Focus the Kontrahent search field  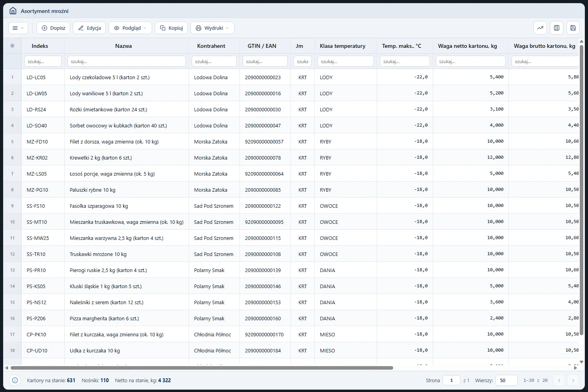click(214, 61)
